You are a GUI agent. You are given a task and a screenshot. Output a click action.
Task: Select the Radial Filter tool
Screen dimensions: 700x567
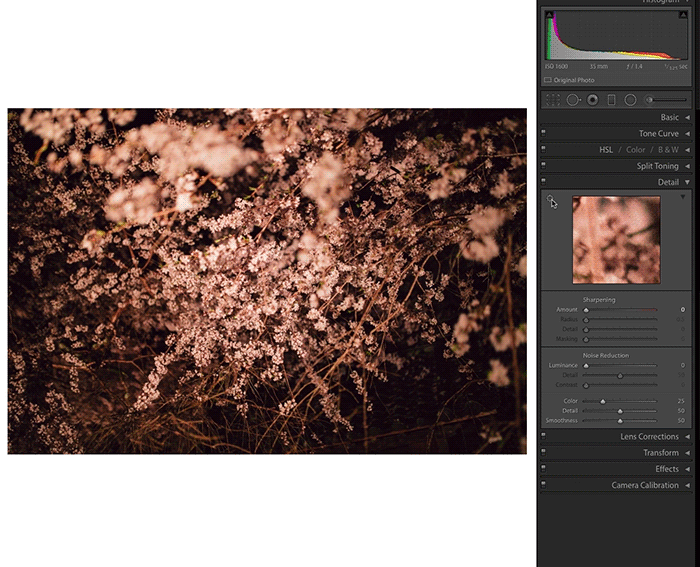coord(630,100)
